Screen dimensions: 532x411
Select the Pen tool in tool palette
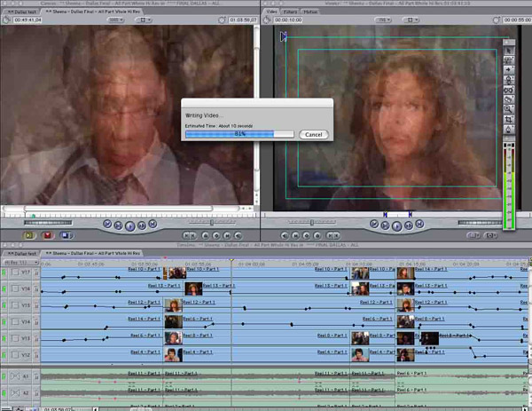pos(508,129)
